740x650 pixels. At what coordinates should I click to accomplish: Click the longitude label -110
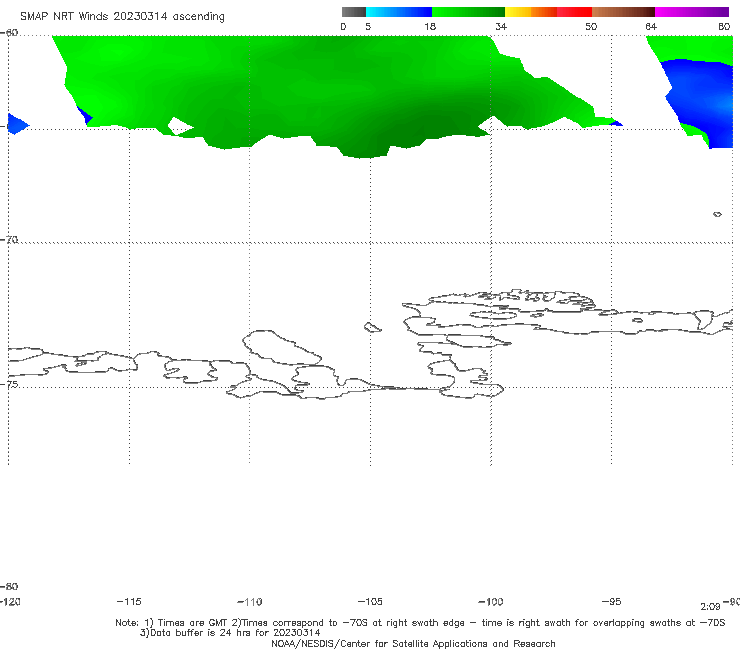pos(250,602)
